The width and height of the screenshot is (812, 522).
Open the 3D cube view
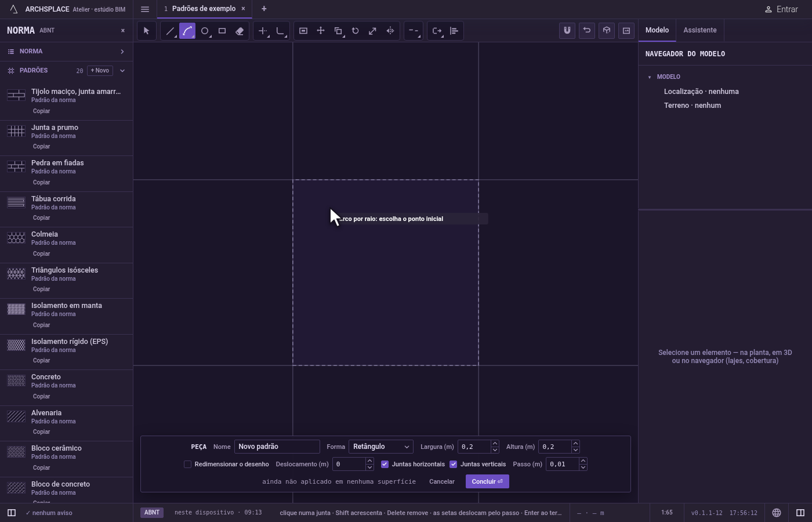point(607,31)
